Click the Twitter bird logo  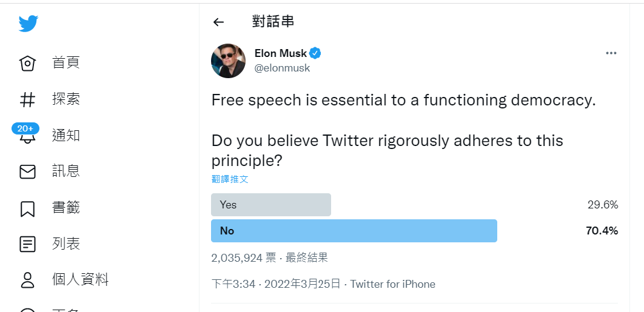click(x=28, y=24)
